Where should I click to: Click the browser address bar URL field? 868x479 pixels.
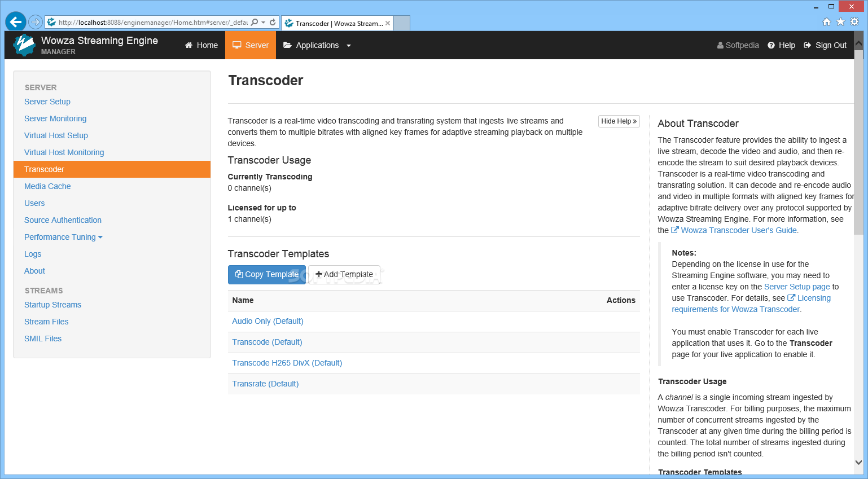[152, 23]
